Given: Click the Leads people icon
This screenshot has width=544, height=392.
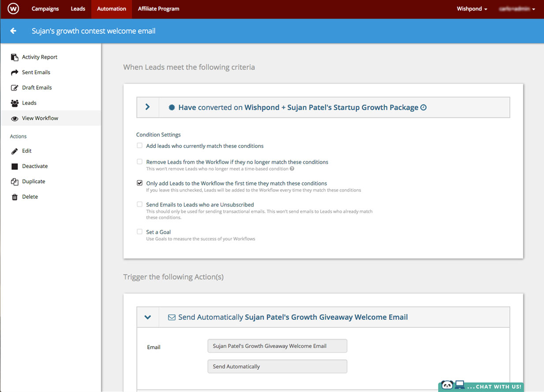Looking at the screenshot, I should [15, 103].
